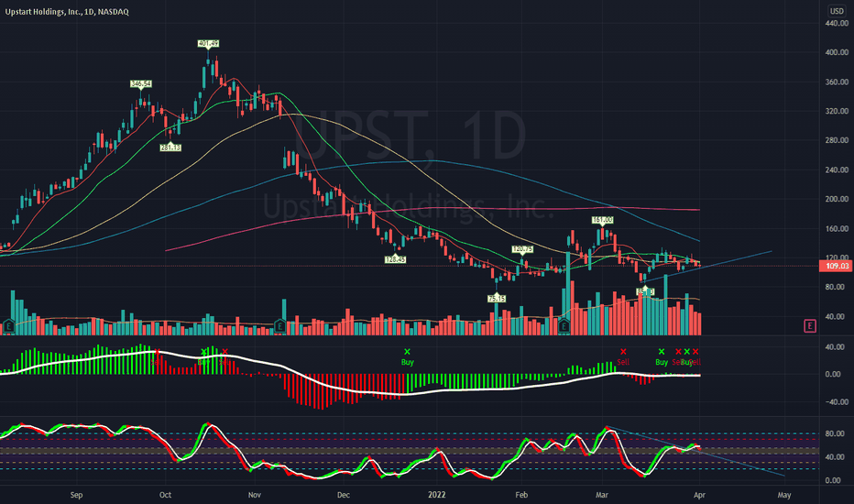Click the Nov label on time axis

[255, 495]
